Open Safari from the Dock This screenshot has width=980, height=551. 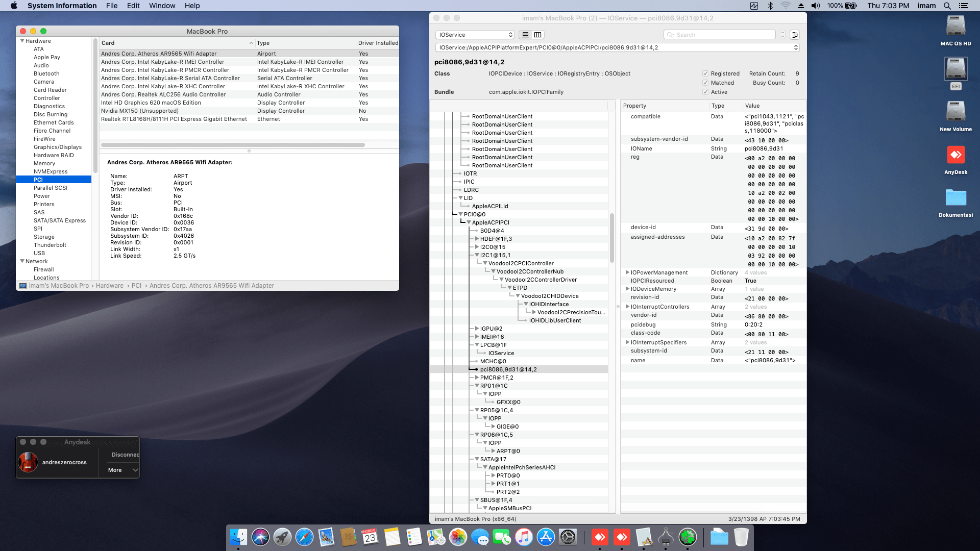304,537
